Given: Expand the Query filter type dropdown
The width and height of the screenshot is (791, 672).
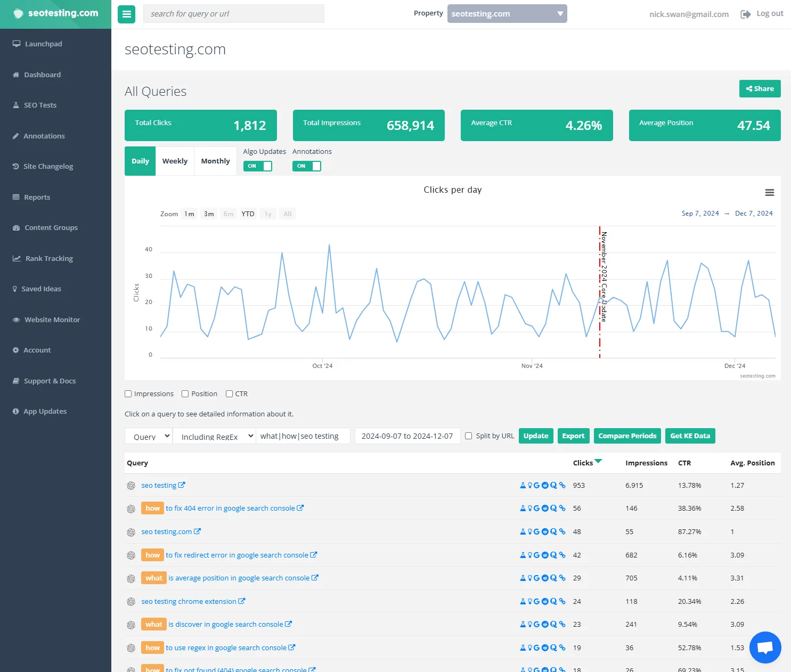Looking at the screenshot, I should 149,436.
